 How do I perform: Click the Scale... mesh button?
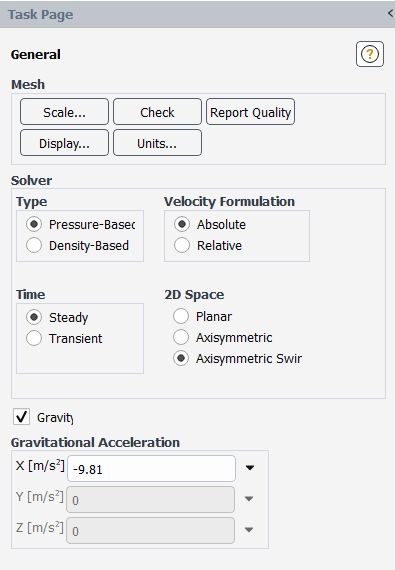64,112
